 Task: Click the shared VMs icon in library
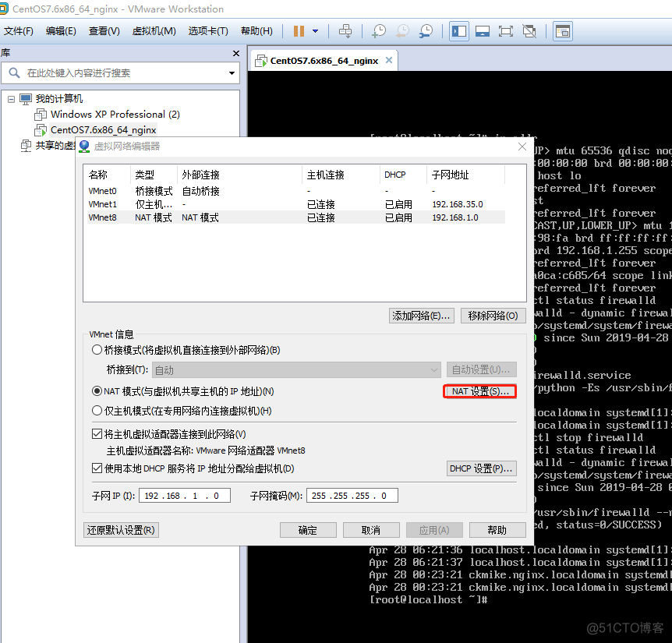[26, 146]
